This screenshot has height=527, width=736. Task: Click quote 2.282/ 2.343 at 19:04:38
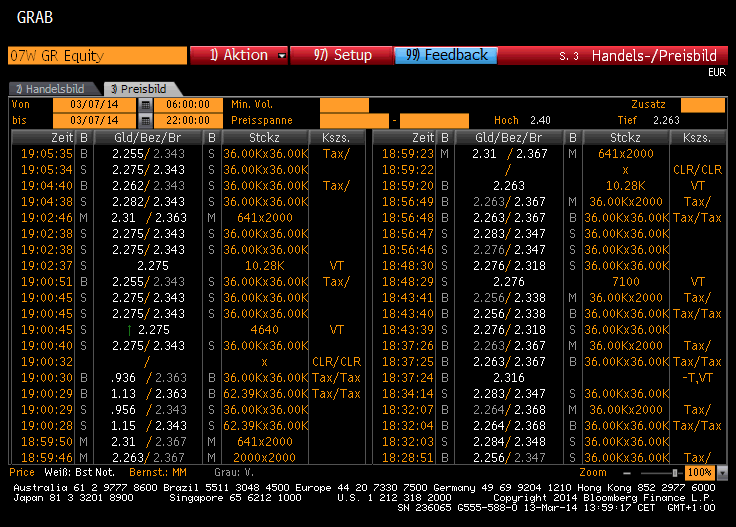(148, 202)
